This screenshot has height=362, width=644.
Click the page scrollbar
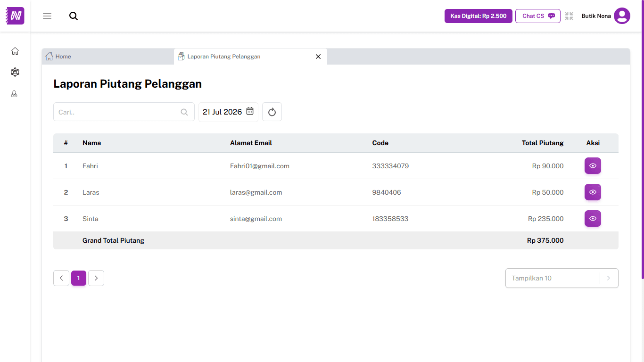[x=642, y=139]
